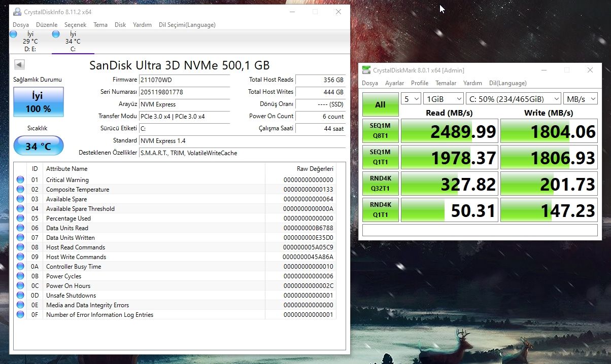Click the 147.23 RND4K Q1T1 write result
611x364 pixels.
click(549, 210)
